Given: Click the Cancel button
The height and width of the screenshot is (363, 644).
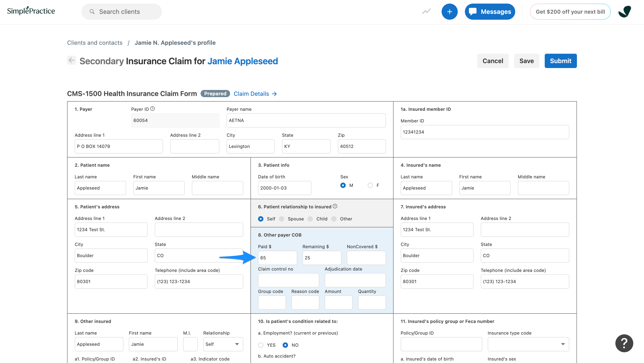Looking at the screenshot, I should pyautogui.click(x=493, y=61).
